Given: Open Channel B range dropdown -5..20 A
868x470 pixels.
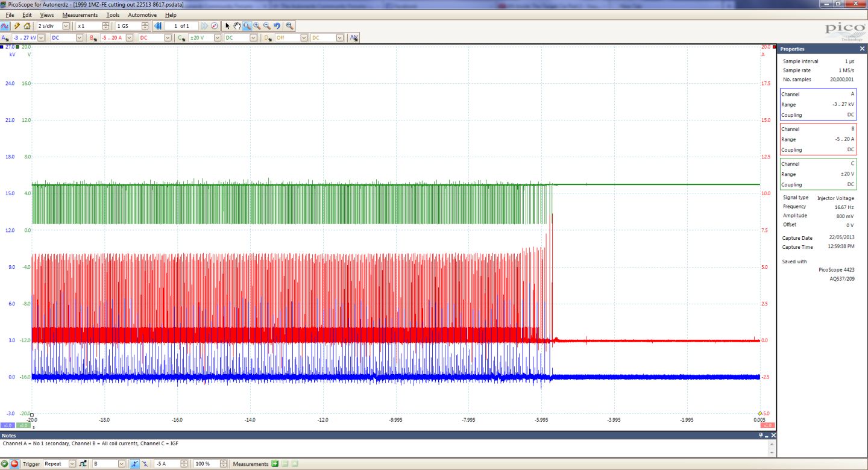Looking at the screenshot, I should coord(130,37).
